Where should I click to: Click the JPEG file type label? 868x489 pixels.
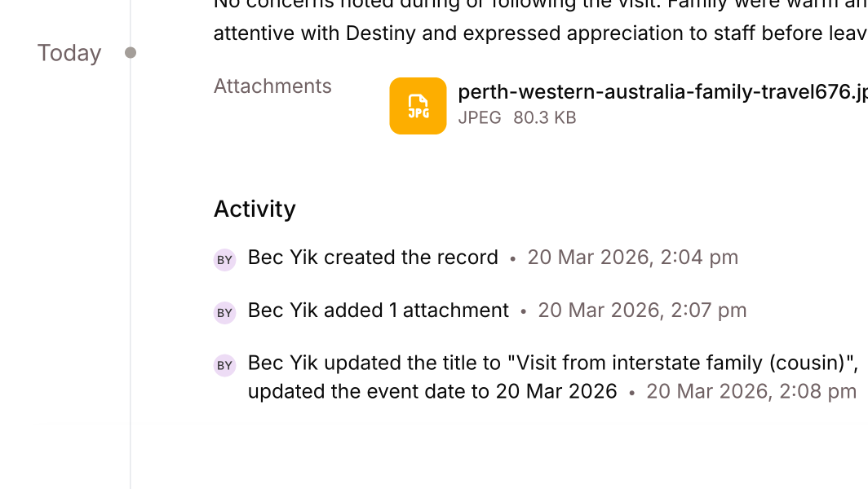pyautogui.click(x=480, y=117)
